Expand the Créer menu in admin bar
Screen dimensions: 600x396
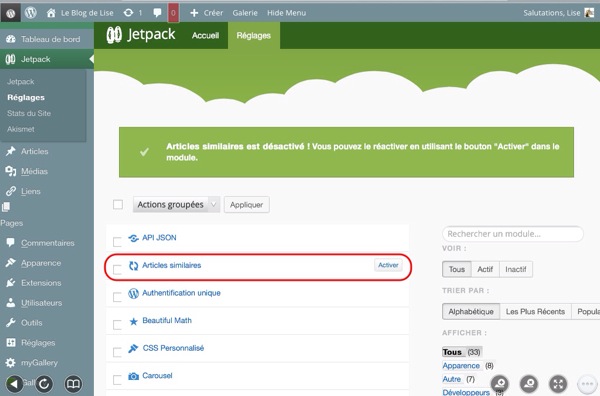(207, 13)
